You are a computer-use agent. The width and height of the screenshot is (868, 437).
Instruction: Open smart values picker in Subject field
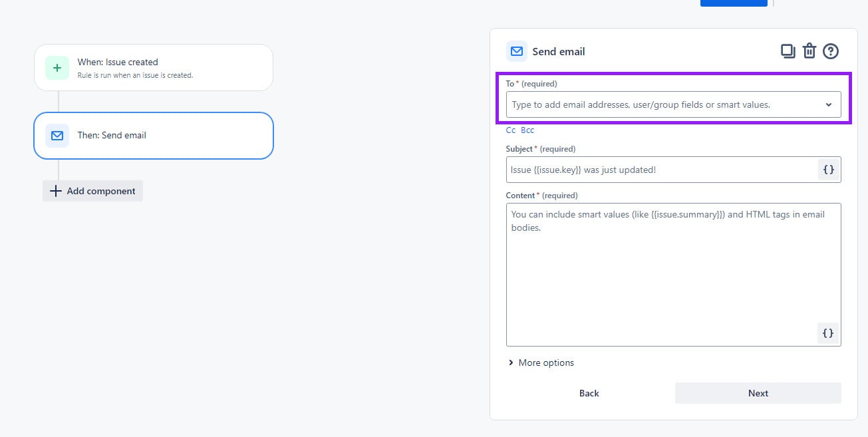829,170
